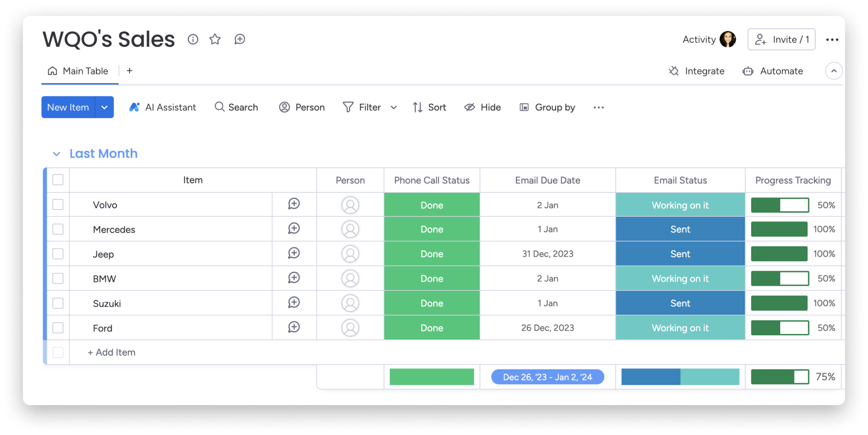Image resolution: width=868 pixels, height=435 pixels.
Task: Assign person to Suzuki row
Action: pos(350,303)
